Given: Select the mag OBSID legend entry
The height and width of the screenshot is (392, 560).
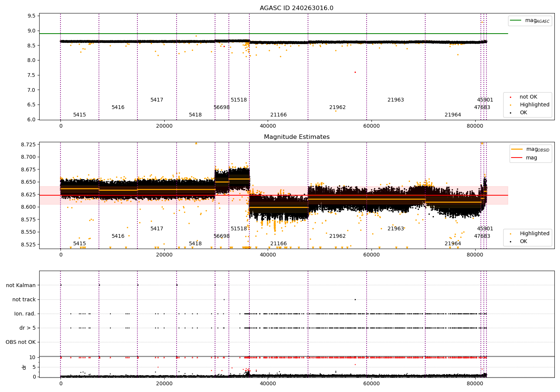Looking at the screenshot, I should [x=531, y=149].
